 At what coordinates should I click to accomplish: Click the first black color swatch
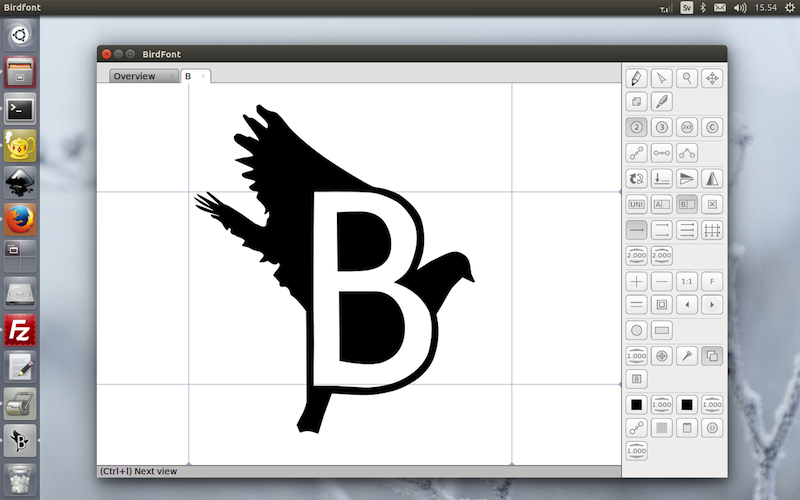[636, 405]
